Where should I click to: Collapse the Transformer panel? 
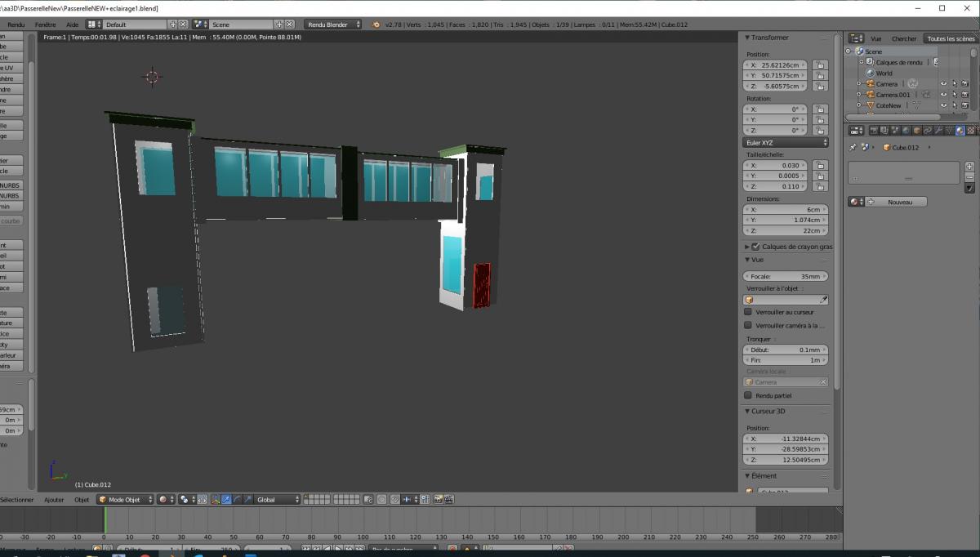[747, 38]
